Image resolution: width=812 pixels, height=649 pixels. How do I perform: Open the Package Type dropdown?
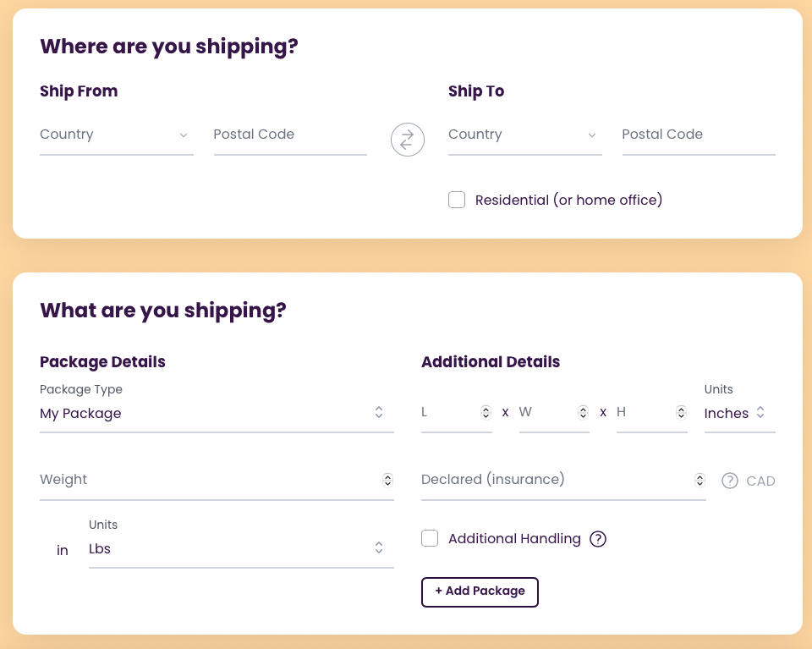(217, 414)
